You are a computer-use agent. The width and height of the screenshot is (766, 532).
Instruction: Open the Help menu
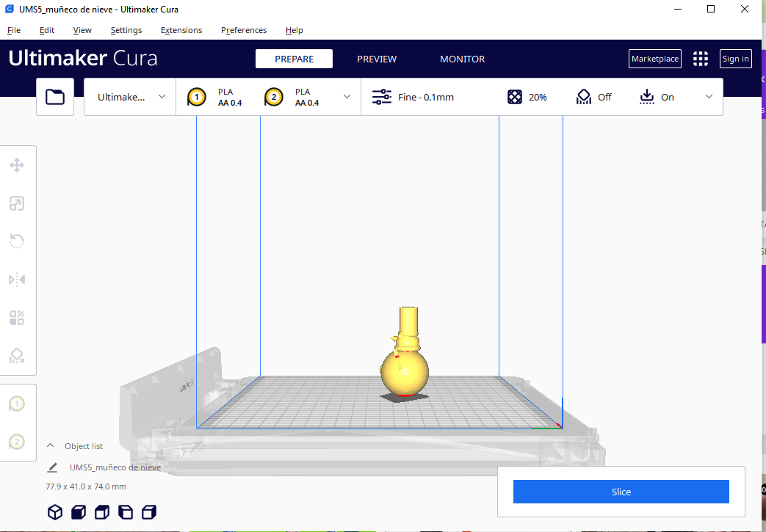click(x=294, y=30)
